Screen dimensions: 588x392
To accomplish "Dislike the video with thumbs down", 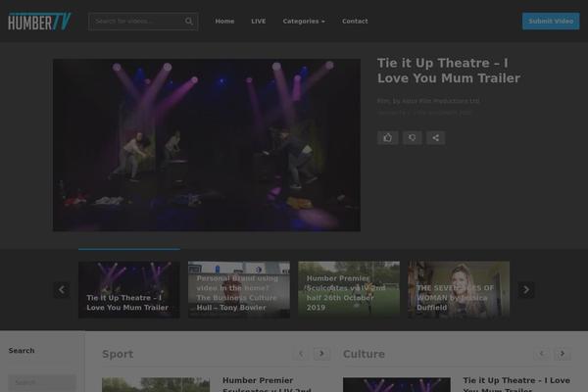I will tap(412, 138).
